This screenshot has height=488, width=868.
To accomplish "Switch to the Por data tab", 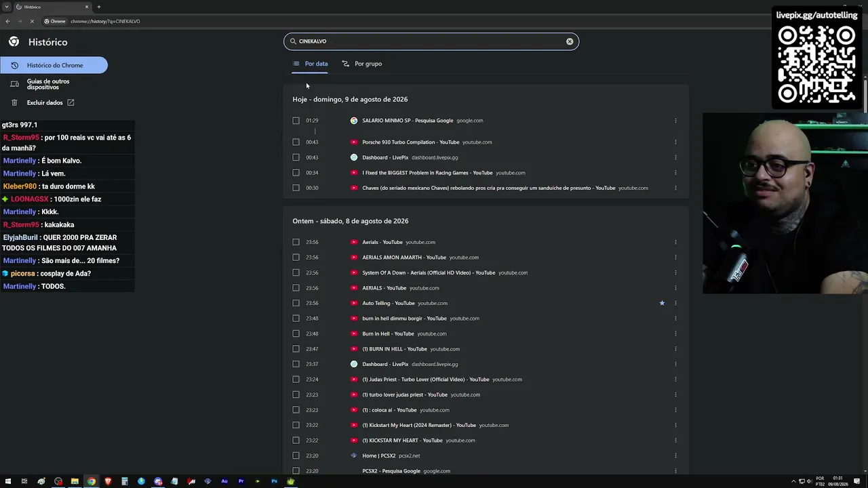I will (x=310, y=64).
